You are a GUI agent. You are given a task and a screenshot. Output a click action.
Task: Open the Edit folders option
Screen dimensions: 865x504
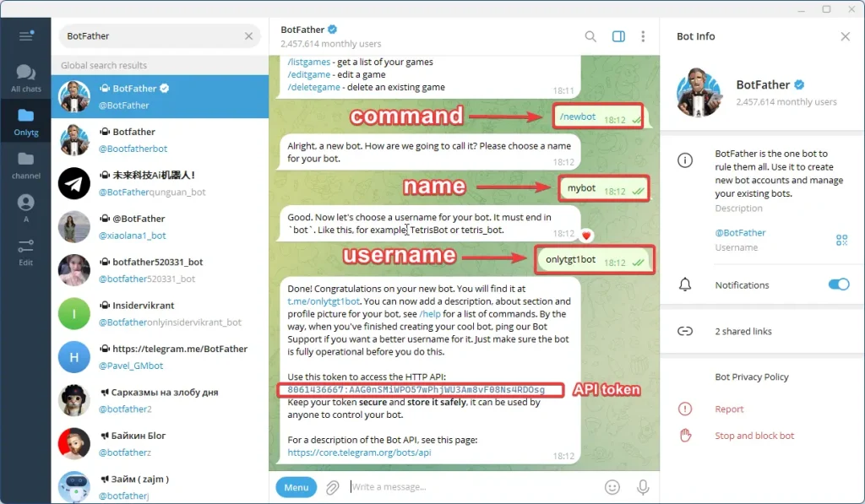pyautogui.click(x=25, y=252)
